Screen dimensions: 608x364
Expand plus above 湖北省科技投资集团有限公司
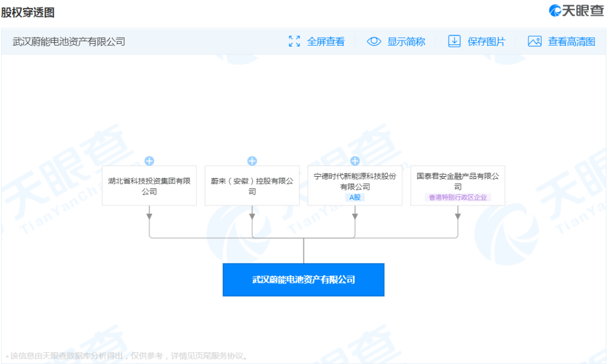point(149,161)
